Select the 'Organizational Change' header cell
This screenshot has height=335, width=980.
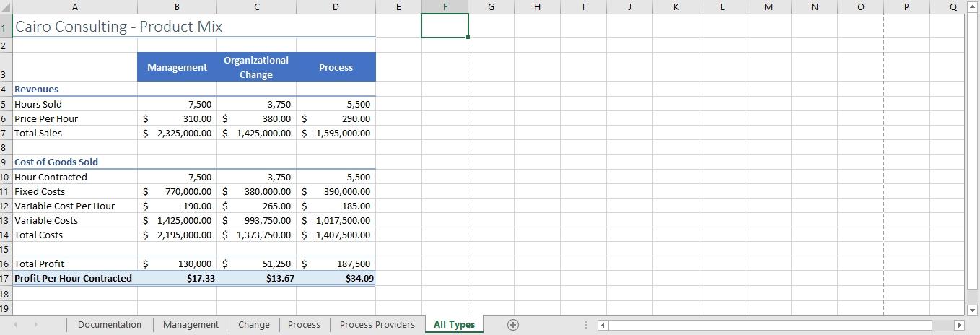(256, 67)
